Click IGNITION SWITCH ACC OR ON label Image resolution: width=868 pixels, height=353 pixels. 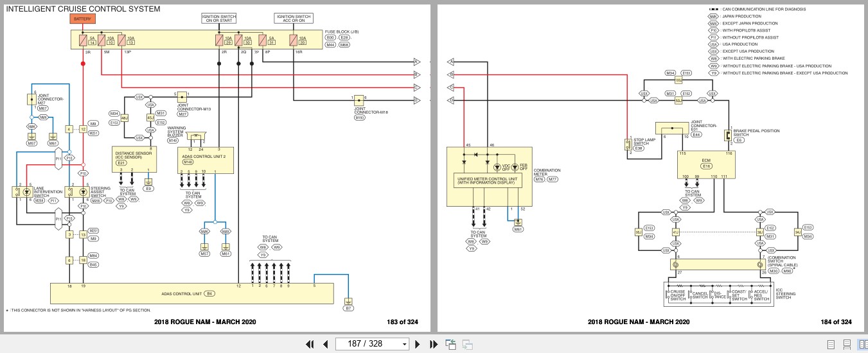tap(294, 18)
